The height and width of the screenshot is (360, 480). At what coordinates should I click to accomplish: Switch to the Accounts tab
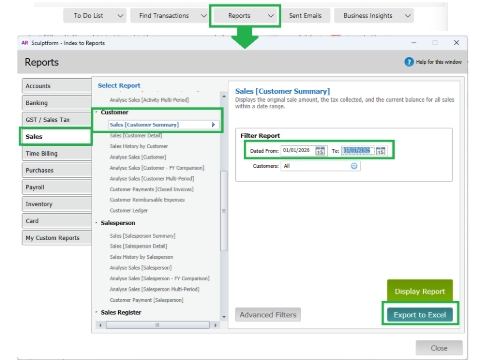[x=57, y=86]
